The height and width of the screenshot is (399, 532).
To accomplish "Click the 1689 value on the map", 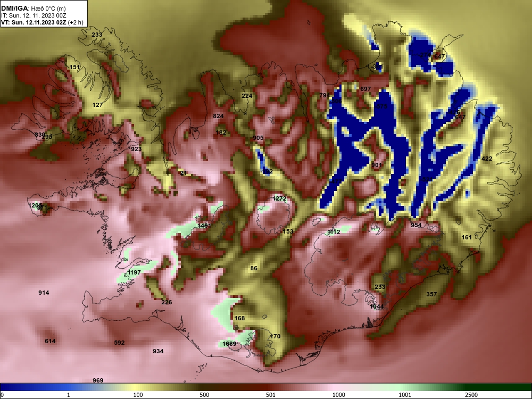I will (x=229, y=344).
